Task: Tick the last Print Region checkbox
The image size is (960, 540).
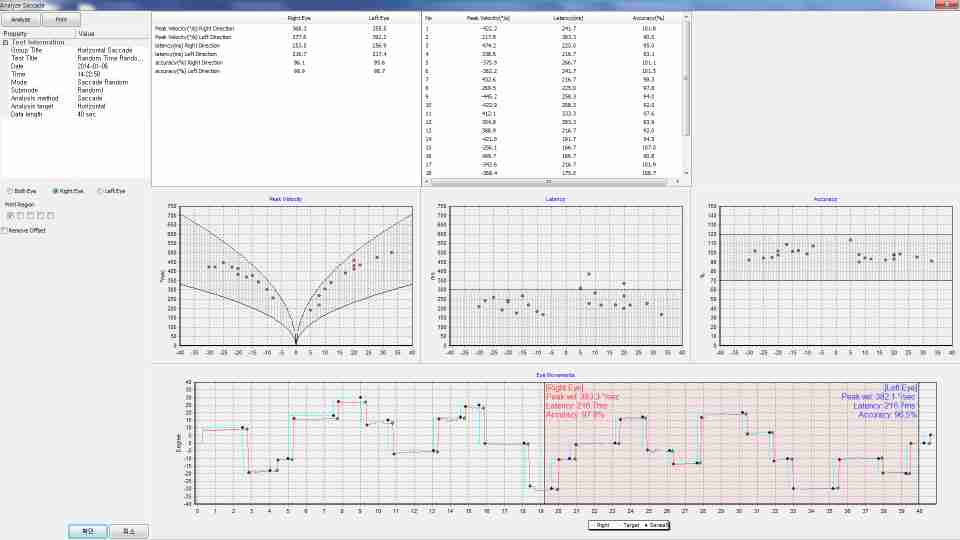Action: click(x=50, y=216)
